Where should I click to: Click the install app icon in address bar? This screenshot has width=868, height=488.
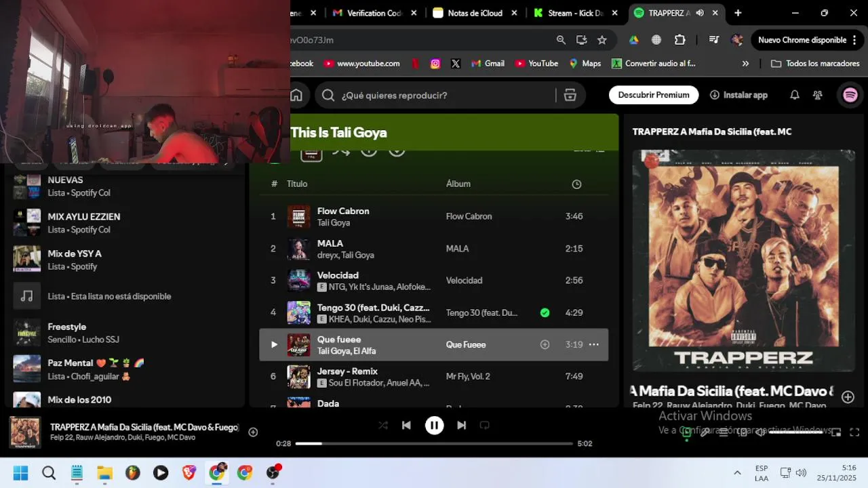coord(581,40)
